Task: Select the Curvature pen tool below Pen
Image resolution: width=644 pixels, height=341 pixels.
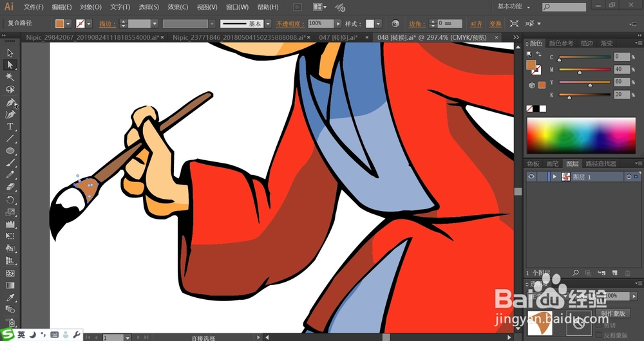Action: click(10, 114)
